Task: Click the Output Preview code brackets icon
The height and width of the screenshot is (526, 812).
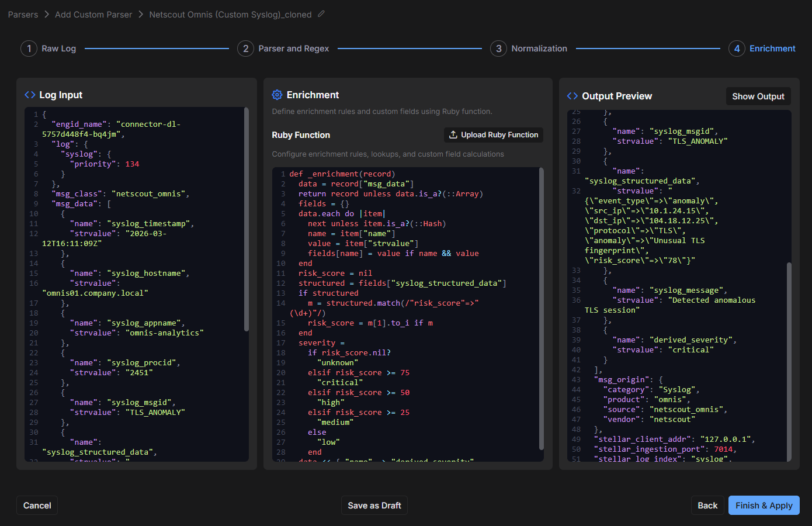Action: [572, 96]
